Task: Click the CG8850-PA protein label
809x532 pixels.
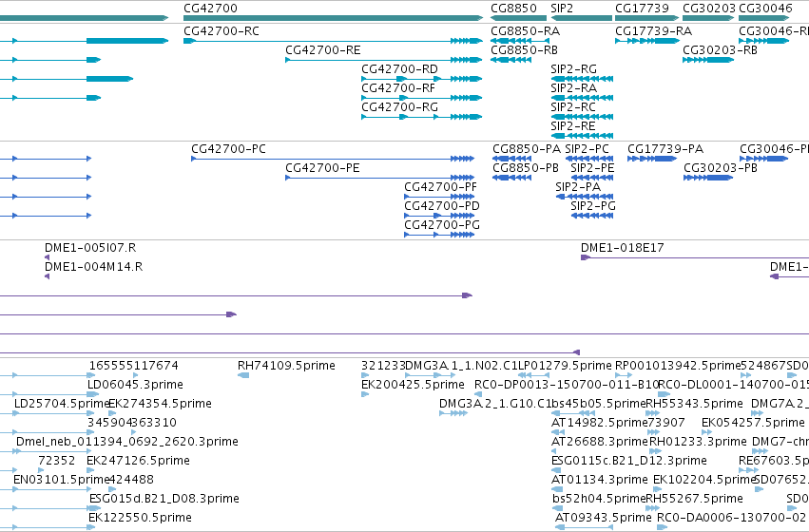Action: pyautogui.click(x=527, y=149)
